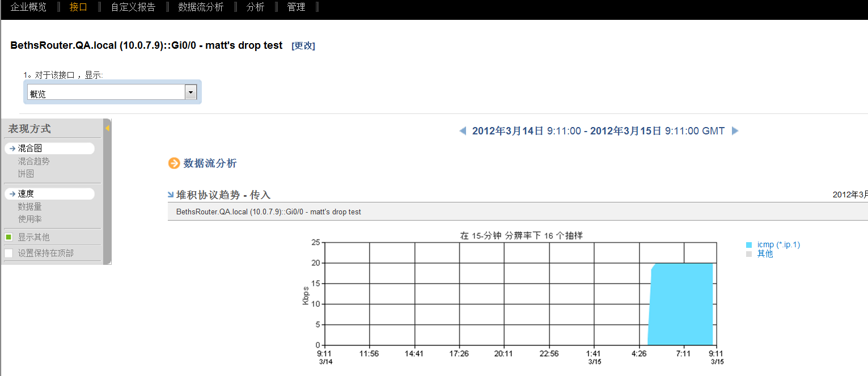868x376 pixels.
Task: Select 混合图 view option
Action: (30, 148)
